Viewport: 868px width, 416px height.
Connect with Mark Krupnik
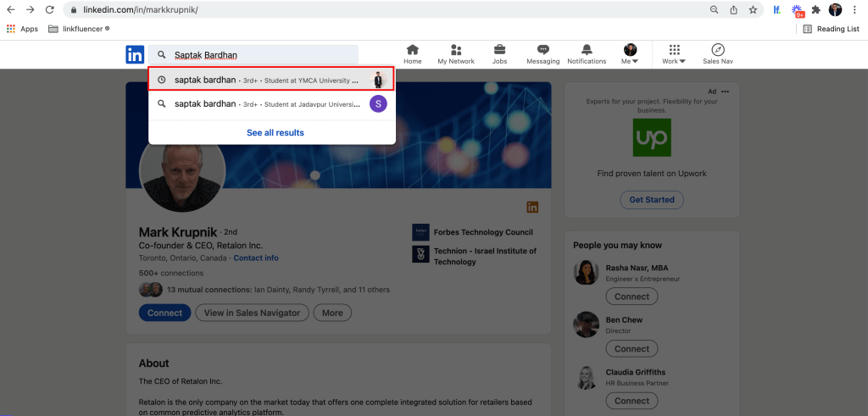point(165,313)
